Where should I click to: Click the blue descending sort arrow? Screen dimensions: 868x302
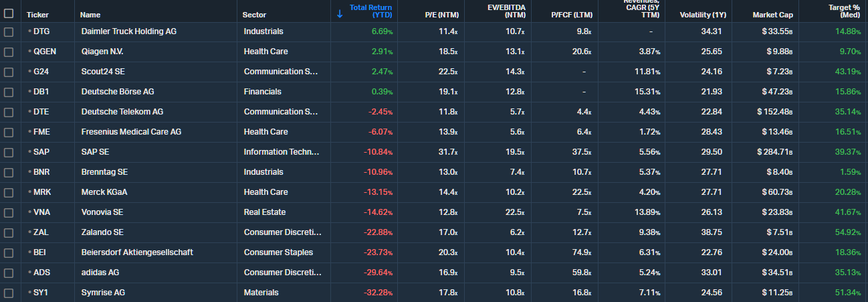coord(340,13)
